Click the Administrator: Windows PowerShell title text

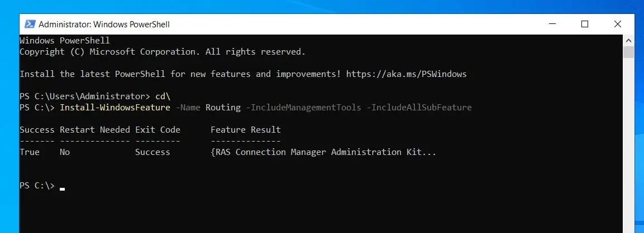coord(104,25)
